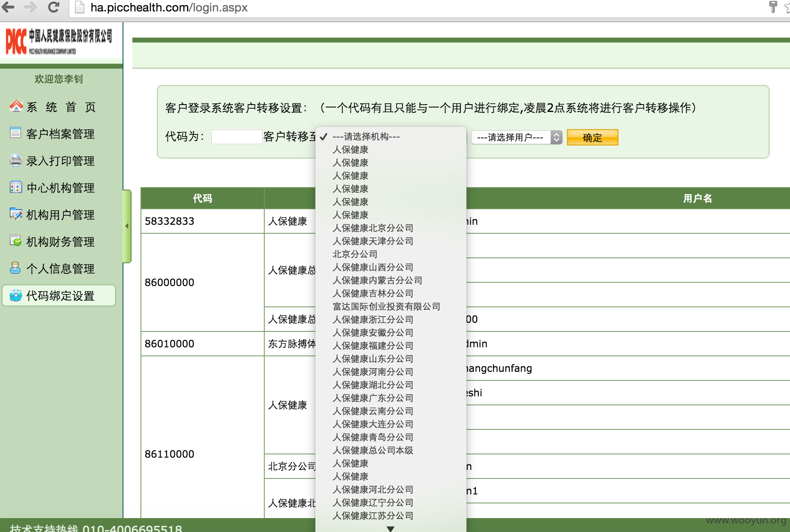Click the welcome text 欢迎您李钊

(x=59, y=79)
